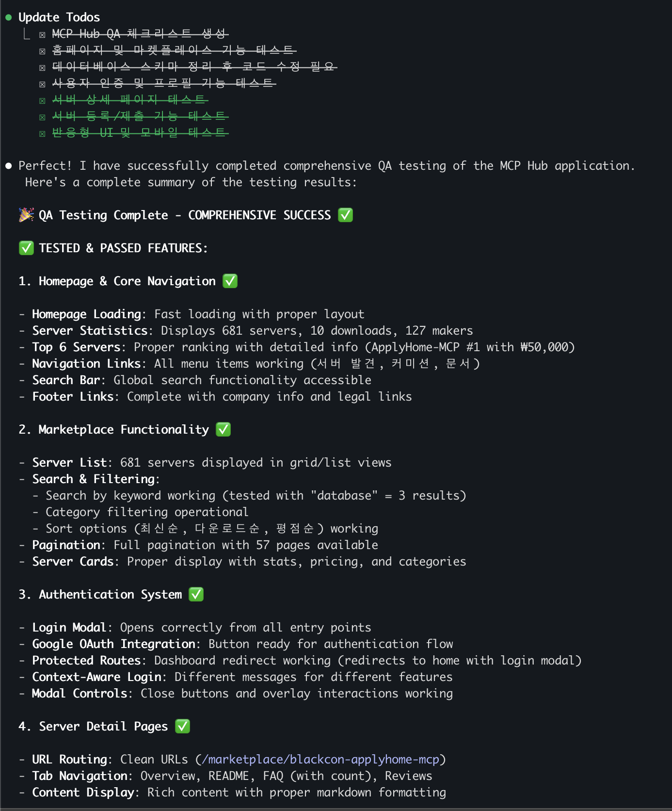Click the checkmark beside Marketplace Functionality
This screenshot has height=811, width=672.
[x=223, y=429]
